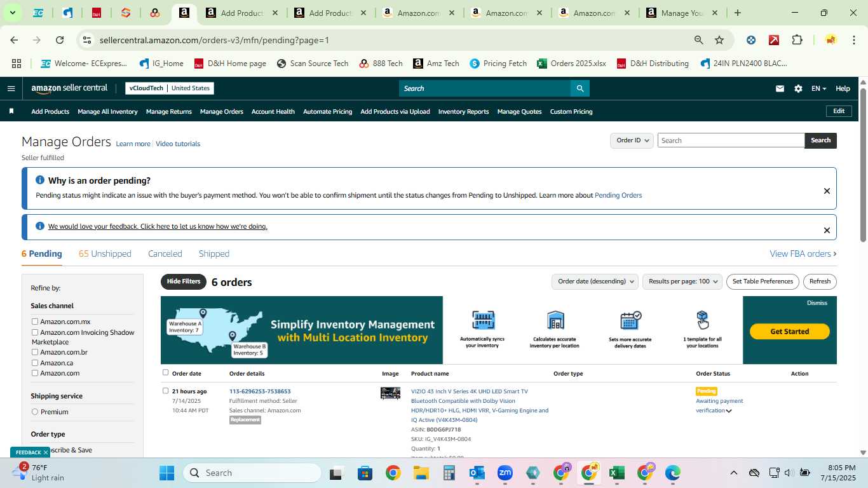Click the page vertical scrollbar
This screenshot has width=868, height=488.
863,165
